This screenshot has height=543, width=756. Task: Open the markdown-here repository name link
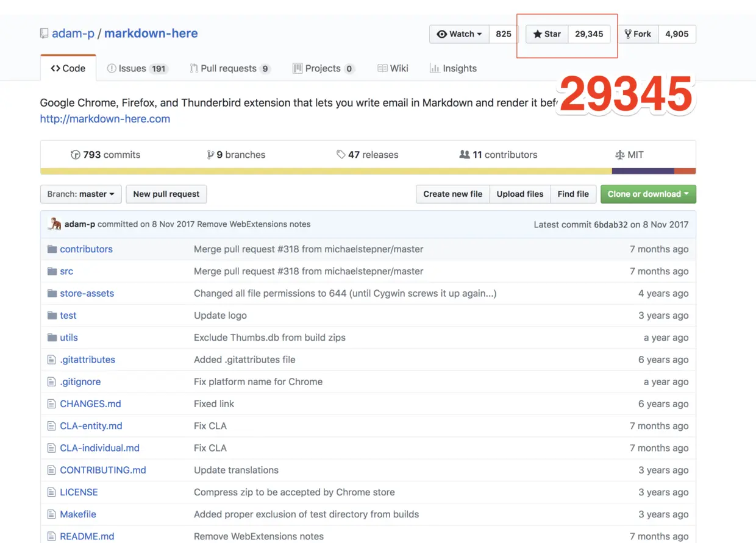pyautogui.click(x=151, y=34)
